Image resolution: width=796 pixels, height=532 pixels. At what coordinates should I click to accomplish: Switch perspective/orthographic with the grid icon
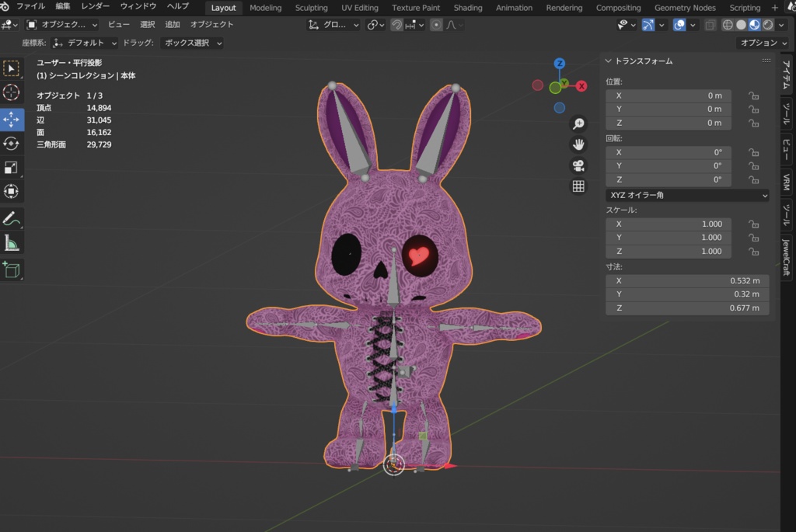coord(578,186)
